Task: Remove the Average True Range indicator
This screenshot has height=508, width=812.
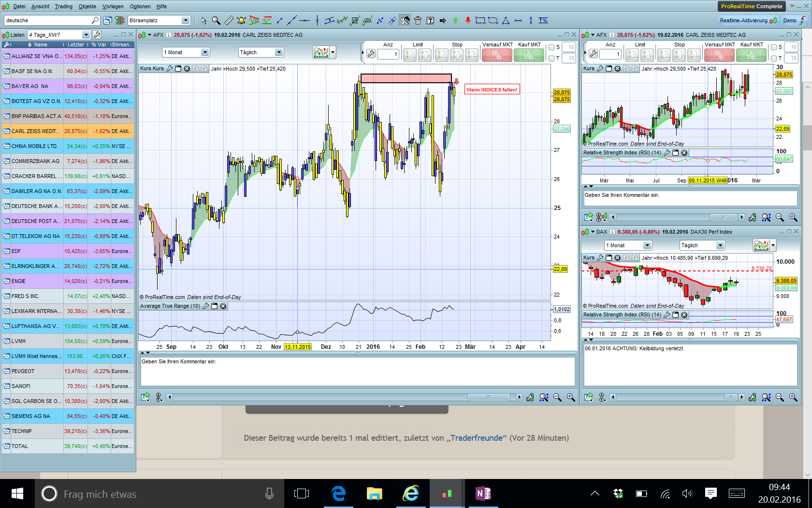Action: 223,306
